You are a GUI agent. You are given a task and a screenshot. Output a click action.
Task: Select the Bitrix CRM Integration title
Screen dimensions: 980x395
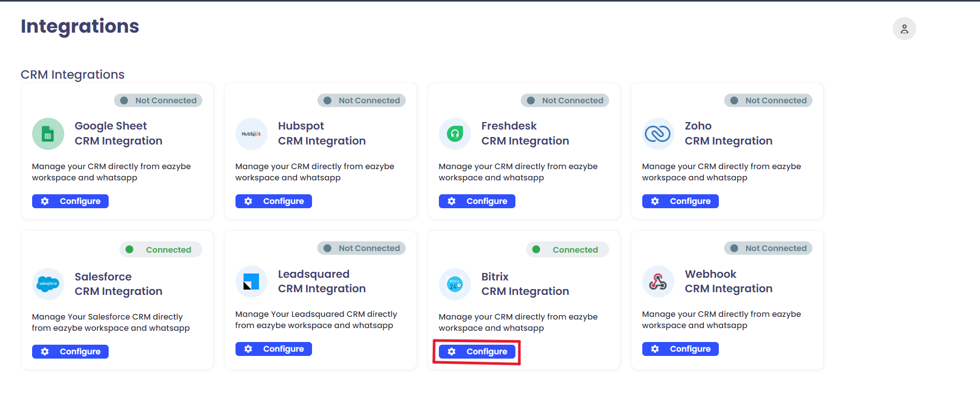(525, 284)
